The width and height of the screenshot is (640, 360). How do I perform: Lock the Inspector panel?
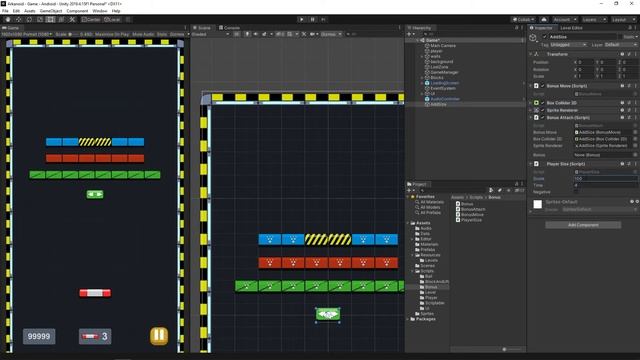tap(630, 28)
